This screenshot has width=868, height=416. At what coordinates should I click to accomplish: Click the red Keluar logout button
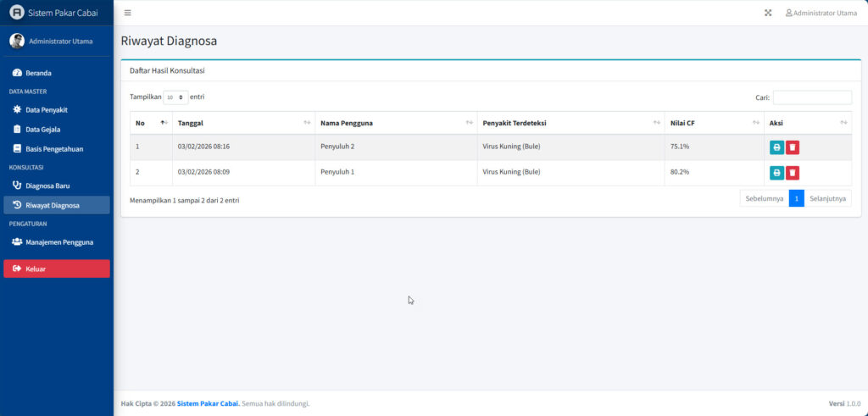(x=57, y=269)
